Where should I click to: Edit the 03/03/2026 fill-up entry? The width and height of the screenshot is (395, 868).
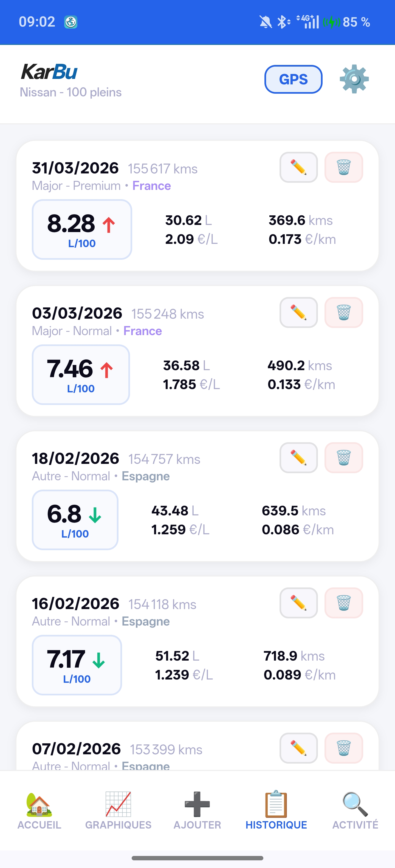click(298, 312)
